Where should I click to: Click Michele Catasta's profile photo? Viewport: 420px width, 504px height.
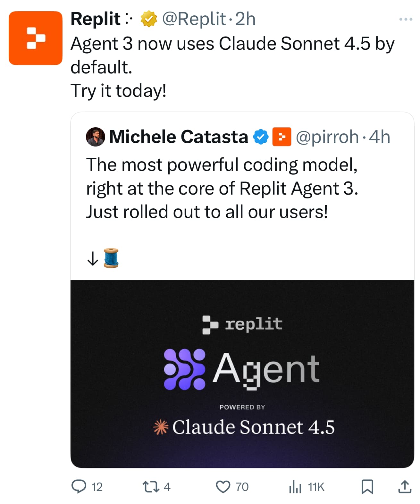pyautogui.click(x=96, y=137)
